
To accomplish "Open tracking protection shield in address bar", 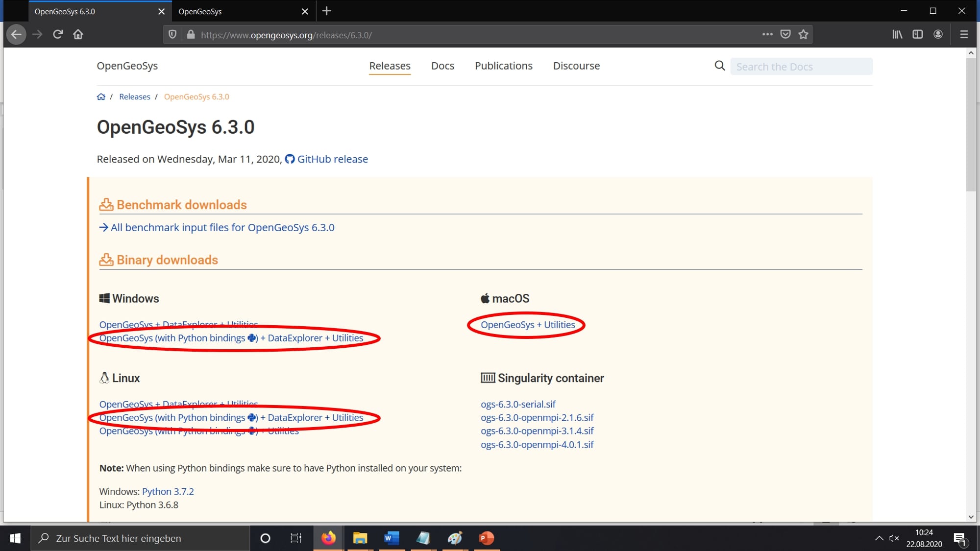I will tap(172, 35).
